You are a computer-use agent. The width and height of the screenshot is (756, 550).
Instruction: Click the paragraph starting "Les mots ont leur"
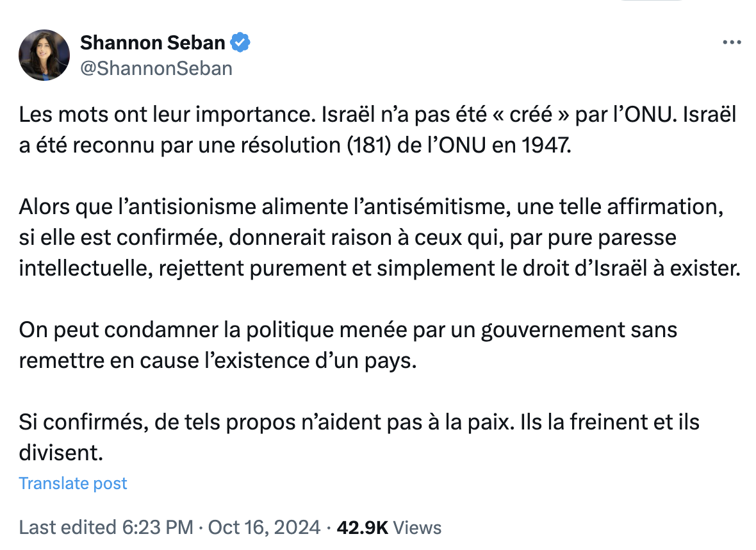(x=377, y=129)
